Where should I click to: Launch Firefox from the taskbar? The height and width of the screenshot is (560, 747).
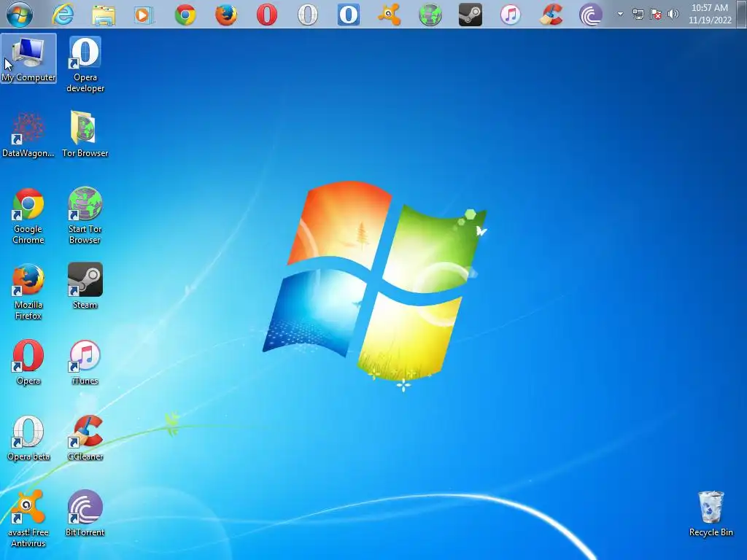pyautogui.click(x=226, y=15)
